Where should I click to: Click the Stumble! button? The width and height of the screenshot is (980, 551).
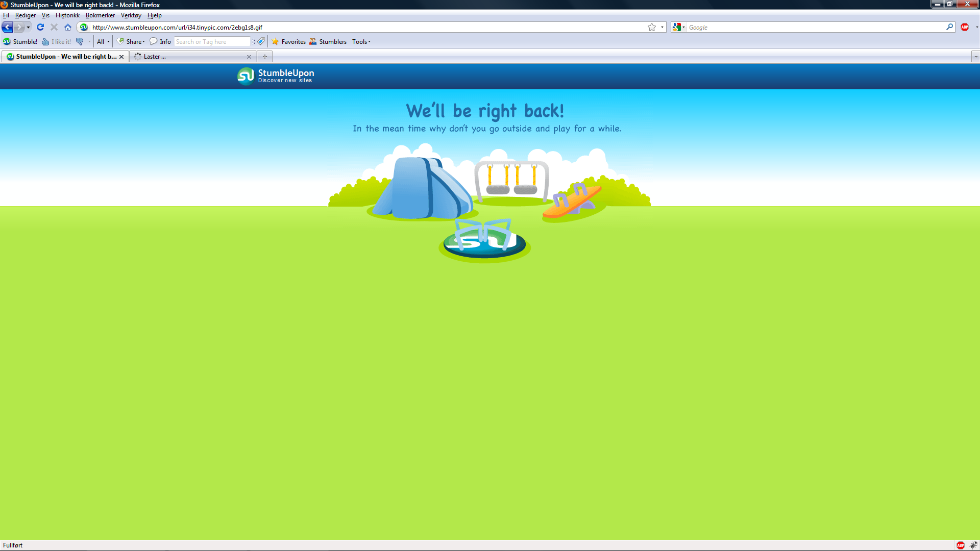tap(20, 42)
